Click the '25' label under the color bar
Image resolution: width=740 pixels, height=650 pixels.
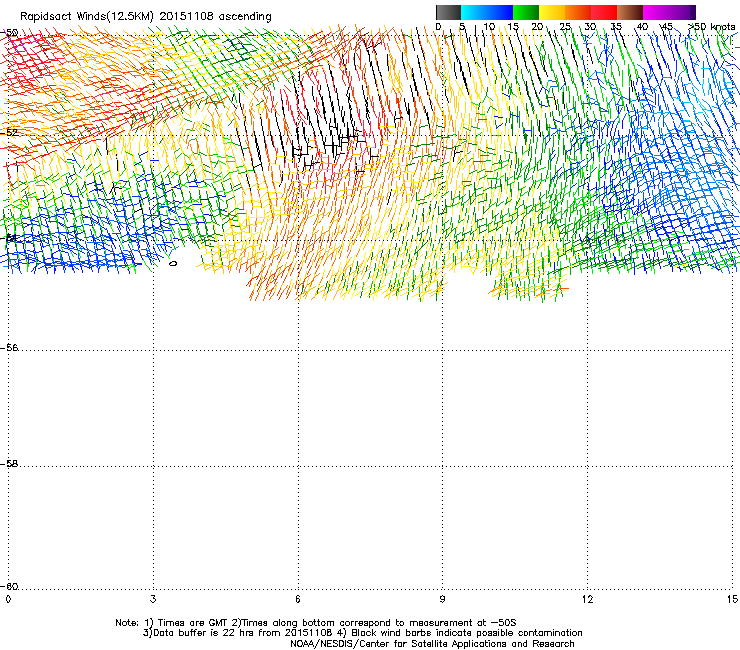pos(565,26)
